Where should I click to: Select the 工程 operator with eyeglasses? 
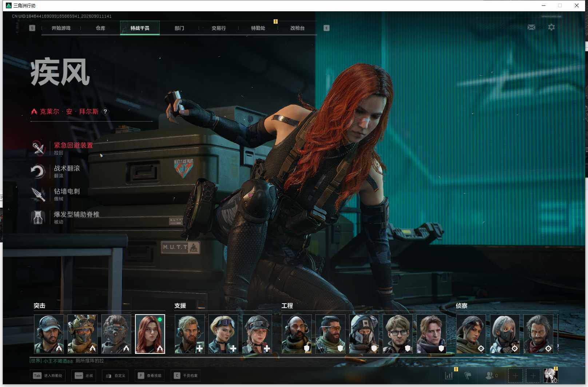pos(398,334)
